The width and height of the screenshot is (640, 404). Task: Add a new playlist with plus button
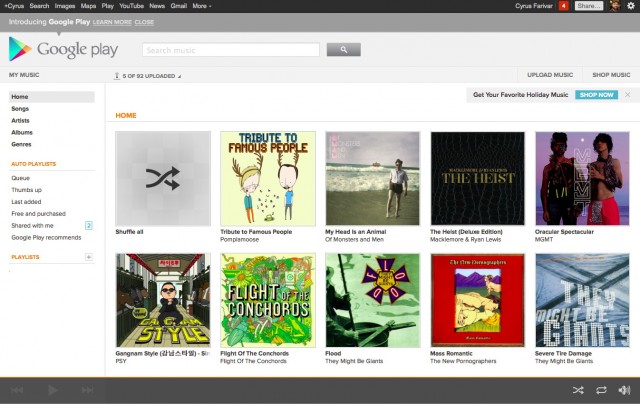(x=88, y=257)
